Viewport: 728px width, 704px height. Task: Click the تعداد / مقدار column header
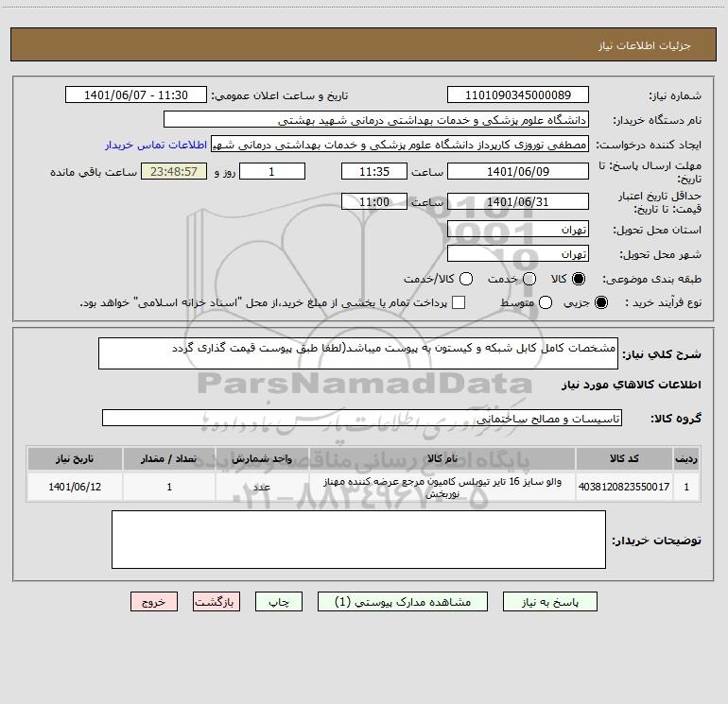(169, 458)
